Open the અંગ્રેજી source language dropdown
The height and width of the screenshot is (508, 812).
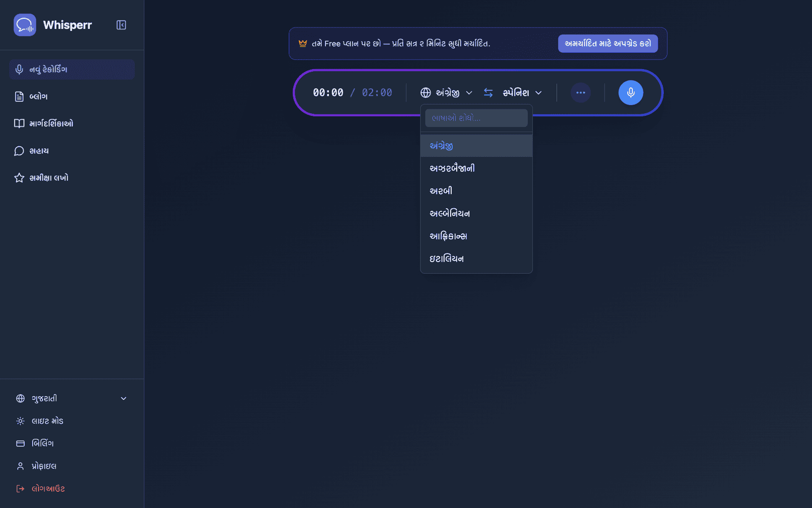447,92
